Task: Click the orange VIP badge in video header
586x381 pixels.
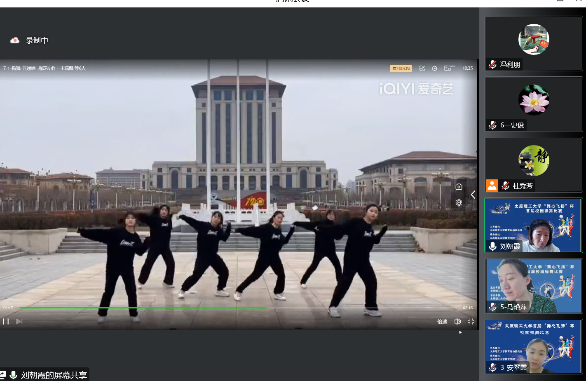Action: coord(401,68)
